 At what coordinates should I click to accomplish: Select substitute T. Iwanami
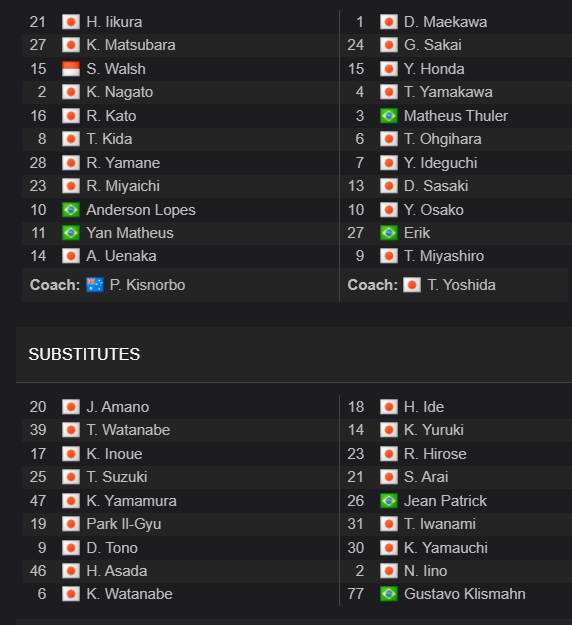(x=440, y=524)
